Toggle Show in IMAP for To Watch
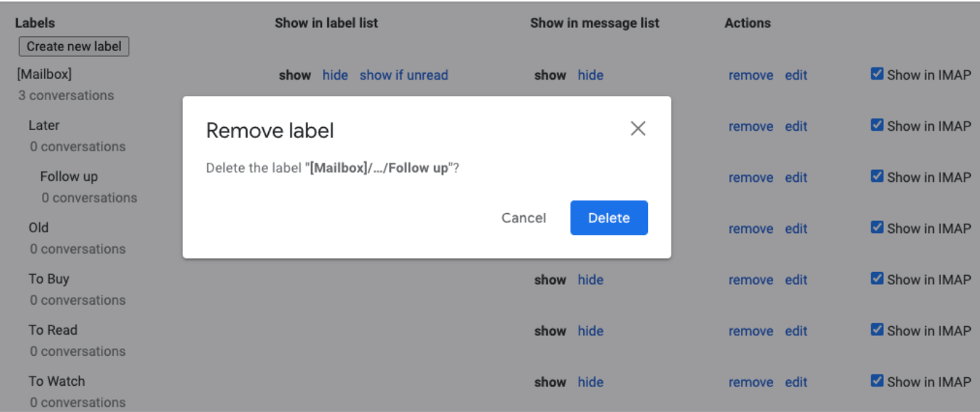Image resolution: width=980 pixels, height=412 pixels. point(878,381)
